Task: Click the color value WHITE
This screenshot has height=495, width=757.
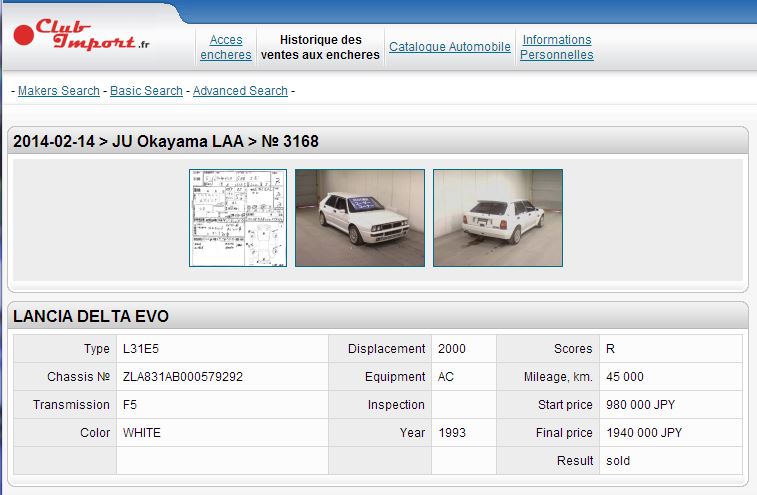Action: (x=142, y=433)
